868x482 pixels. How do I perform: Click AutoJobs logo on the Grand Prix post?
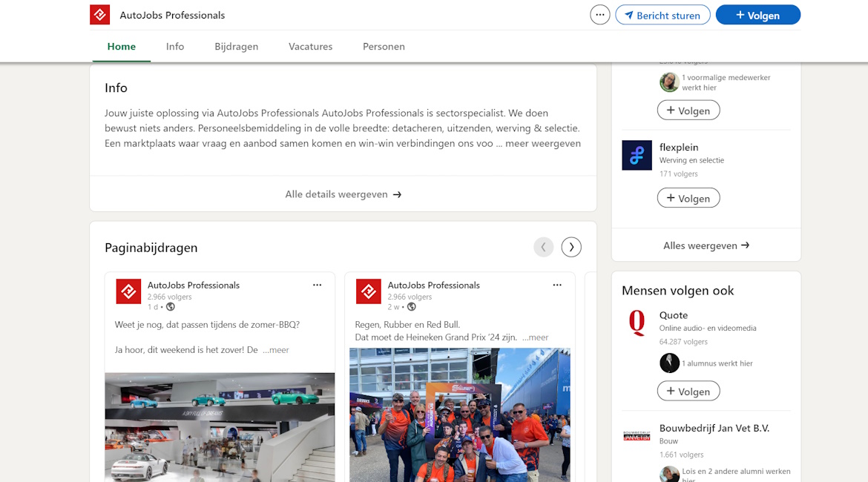click(x=369, y=291)
